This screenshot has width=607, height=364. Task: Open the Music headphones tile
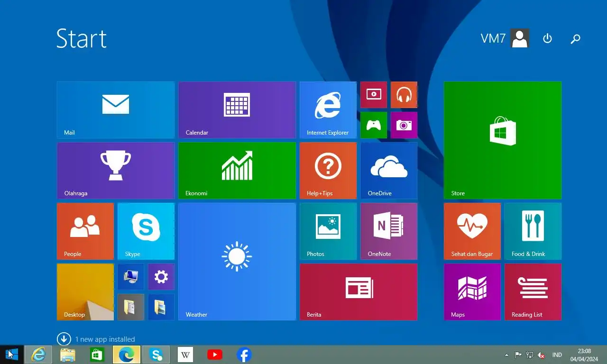pyautogui.click(x=404, y=95)
